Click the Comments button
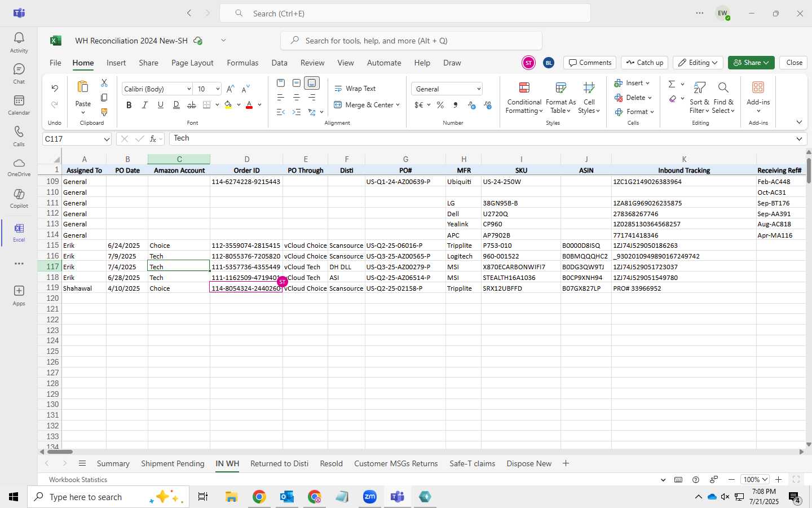 (590, 63)
